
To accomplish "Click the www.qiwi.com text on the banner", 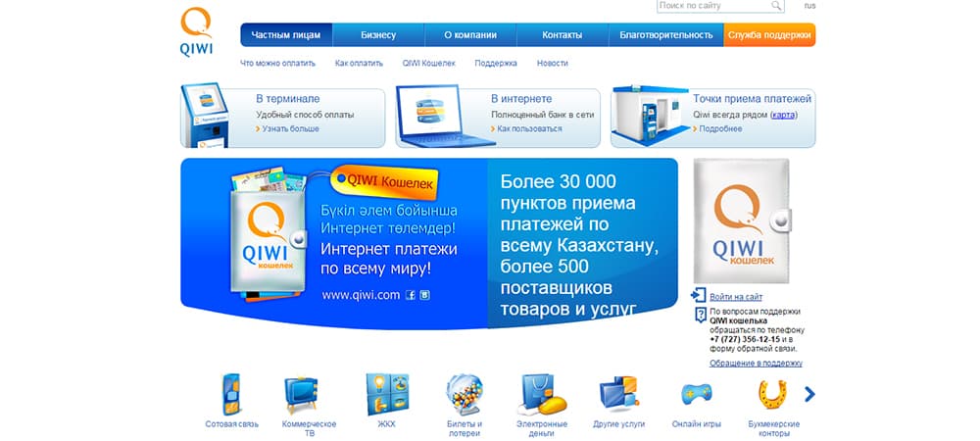I will 361,295.
